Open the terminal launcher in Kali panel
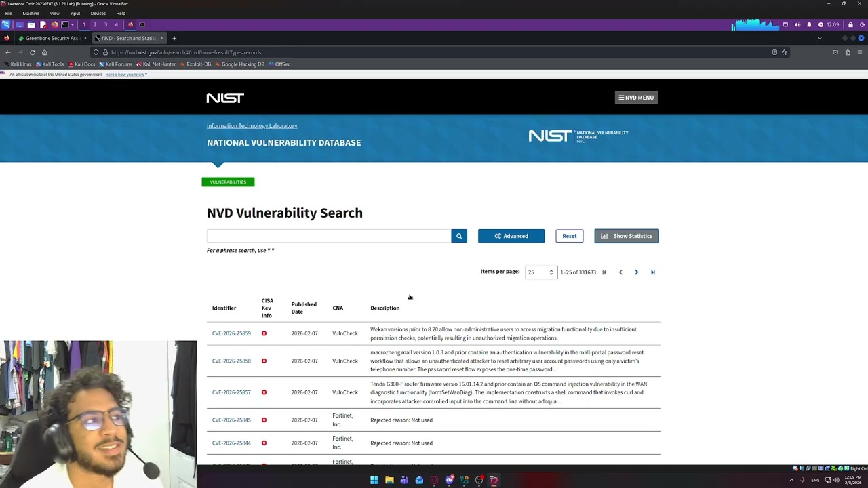This screenshot has height=488, width=868. tap(64, 24)
